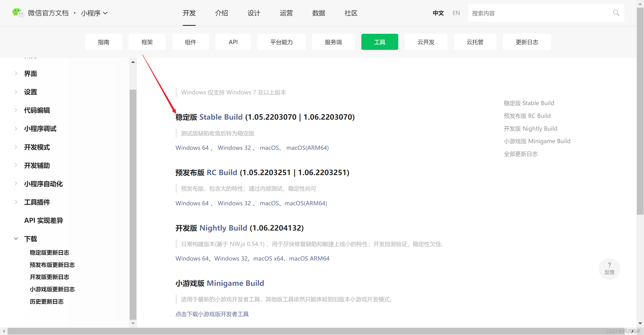Open 开发版更新日志 in sidebar

point(49,277)
